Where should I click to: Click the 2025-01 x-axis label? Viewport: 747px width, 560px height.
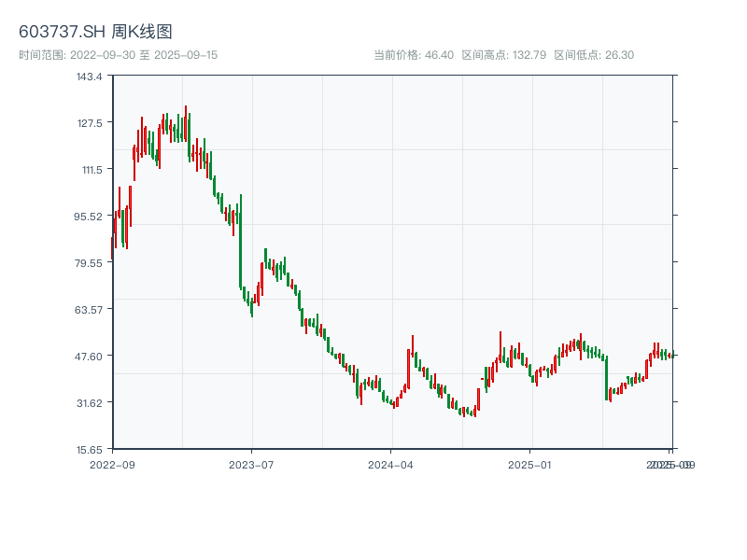tap(529, 465)
